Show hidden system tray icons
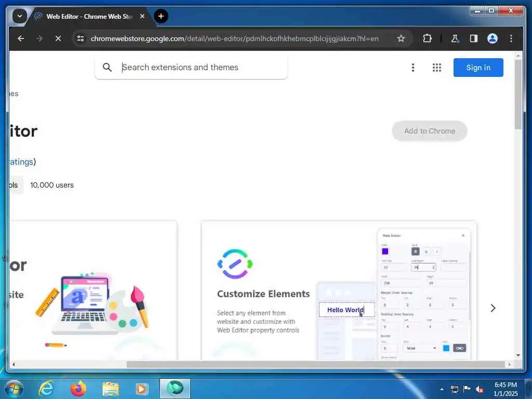This screenshot has height=399, width=532. point(442,389)
